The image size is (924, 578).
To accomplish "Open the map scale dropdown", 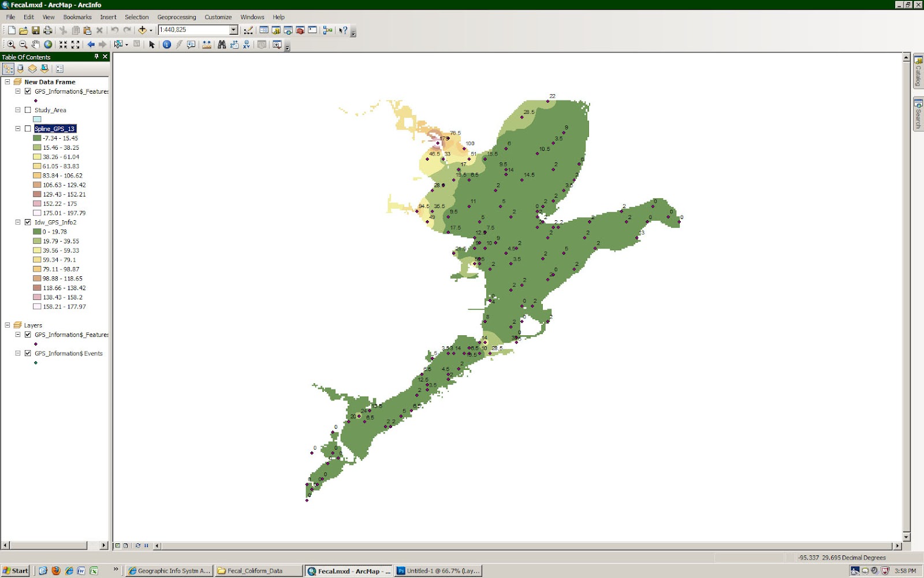I will tap(234, 29).
